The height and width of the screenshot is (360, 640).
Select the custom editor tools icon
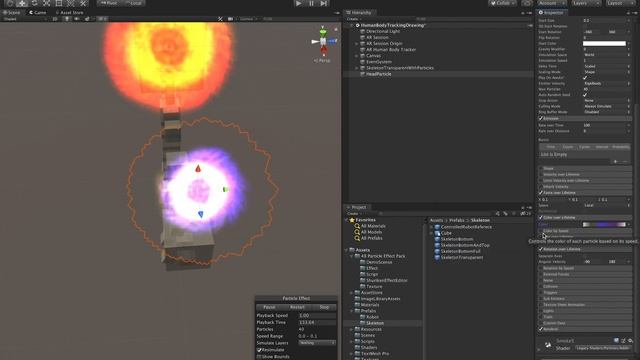click(x=83, y=3)
